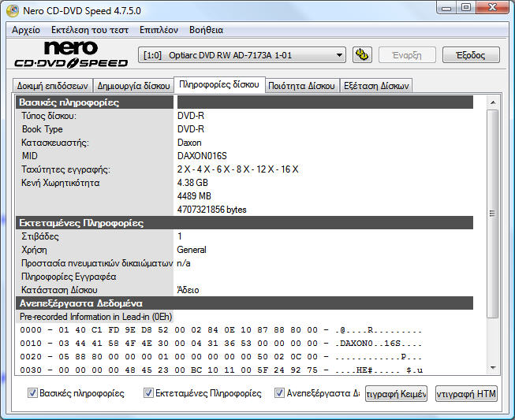Click the Ανεπεξέργαστα Δεδομένα section header
The width and height of the screenshot is (515, 420).
(244, 303)
